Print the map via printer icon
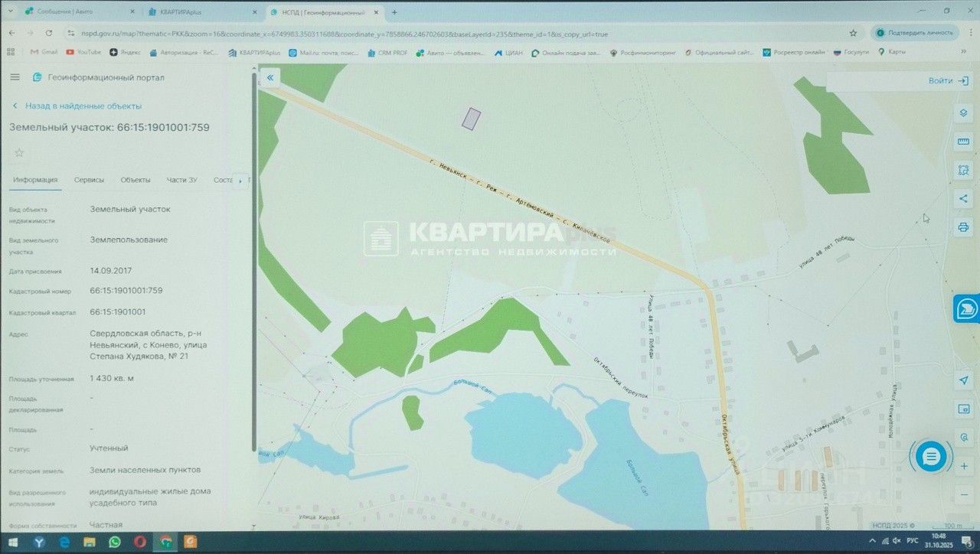Viewport: 980px width, 554px height. [x=964, y=226]
